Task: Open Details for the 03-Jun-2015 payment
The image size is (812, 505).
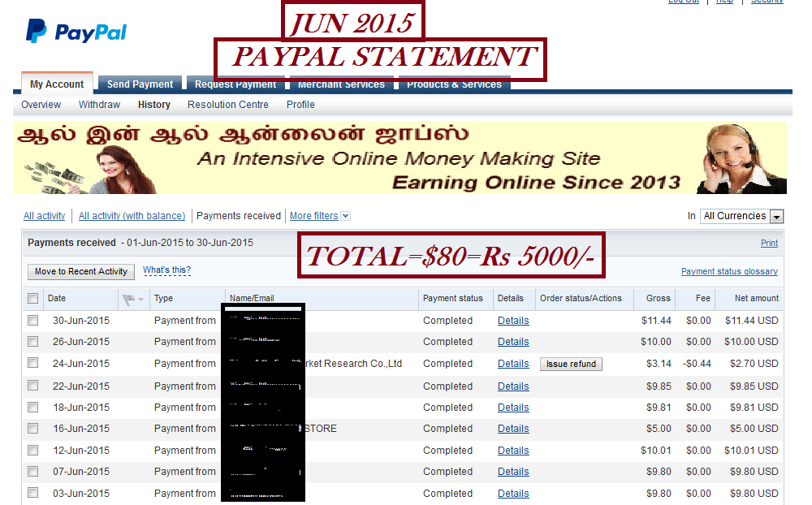Action: coord(513,494)
